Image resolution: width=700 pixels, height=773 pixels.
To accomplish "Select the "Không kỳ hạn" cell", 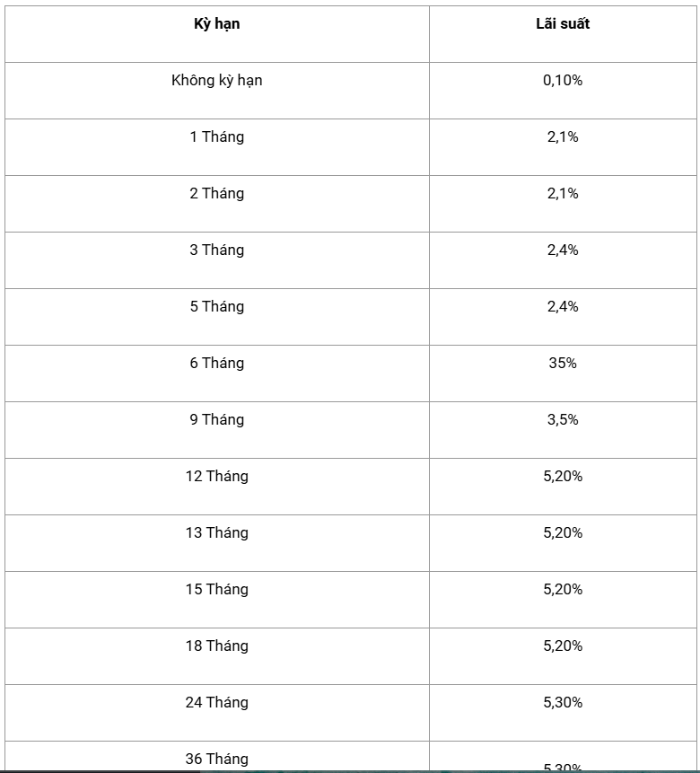I will pyautogui.click(x=217, y=81).
